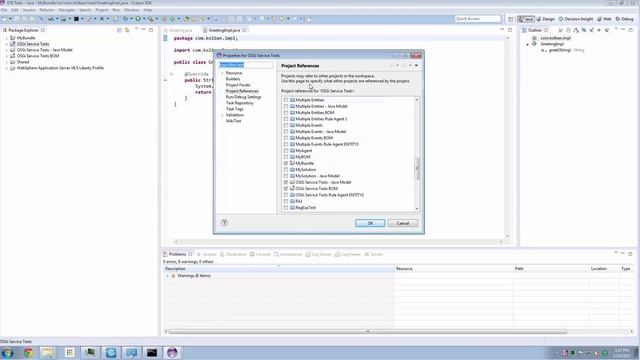Viewport: 640px width, 360px height.
Task: Open the Windows Start menu
Action: pyautogui.click(x=8, y=353)
